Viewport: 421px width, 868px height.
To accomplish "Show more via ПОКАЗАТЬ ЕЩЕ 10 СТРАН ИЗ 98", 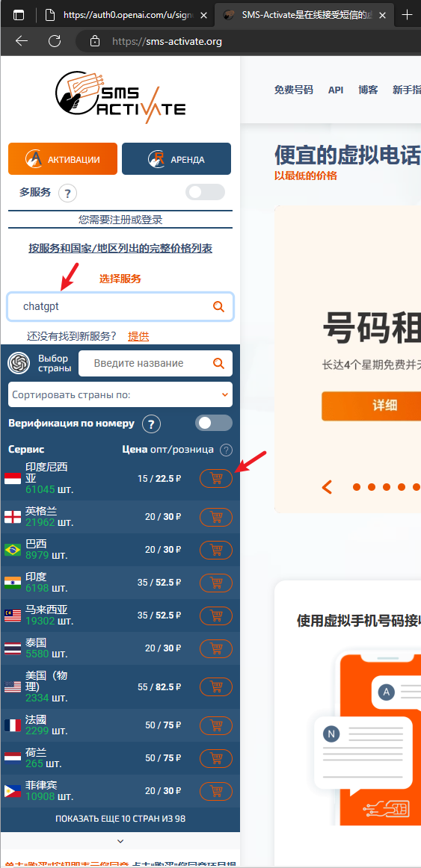I will (x=120, y=818).
